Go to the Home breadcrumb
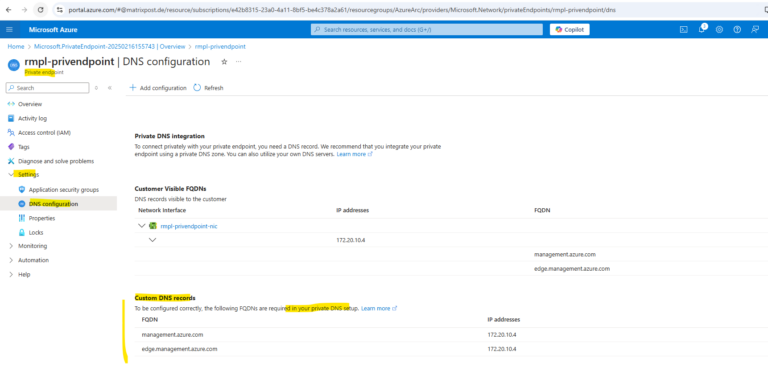 coord(16,47)
